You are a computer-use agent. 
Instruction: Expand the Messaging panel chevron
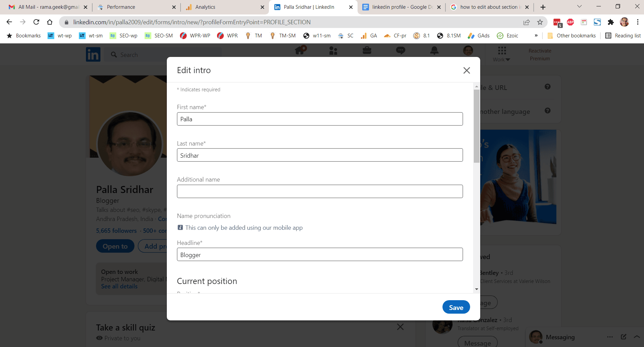point(637,337)
